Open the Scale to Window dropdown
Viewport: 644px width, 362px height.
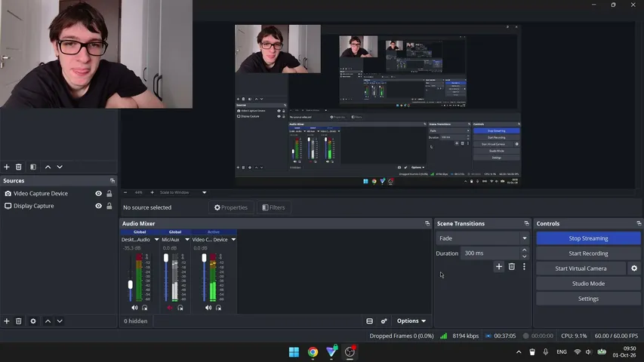point(183,192)
